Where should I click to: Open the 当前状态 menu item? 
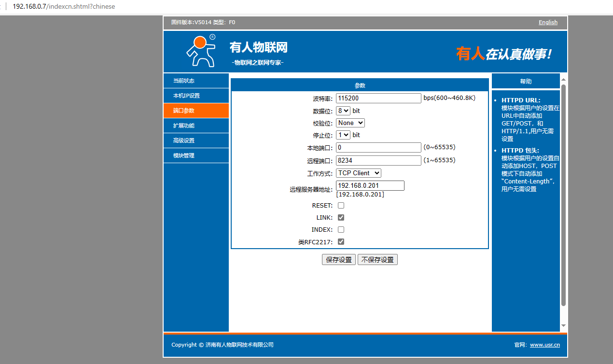point(196,81)
